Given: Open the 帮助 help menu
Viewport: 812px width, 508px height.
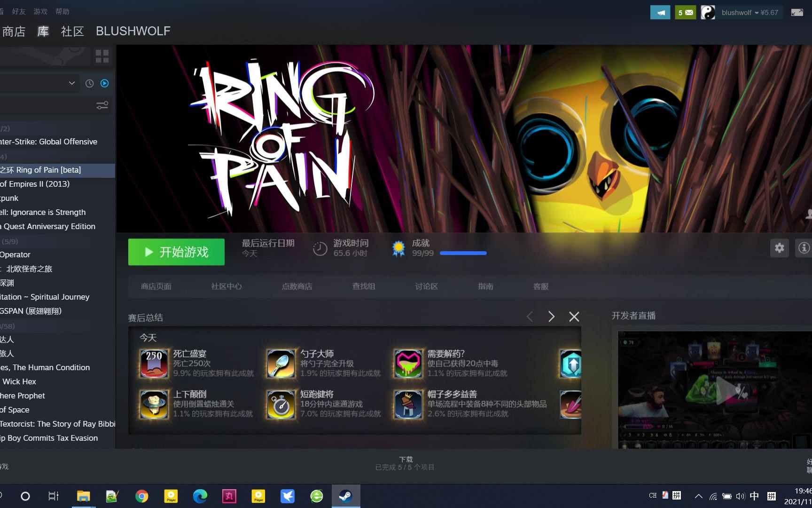Looking at the screenshot, I should [x=62, y=11].
